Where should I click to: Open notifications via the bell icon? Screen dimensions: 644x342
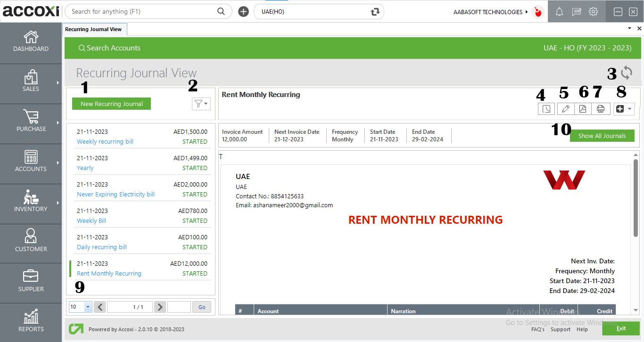click(559, 11)
